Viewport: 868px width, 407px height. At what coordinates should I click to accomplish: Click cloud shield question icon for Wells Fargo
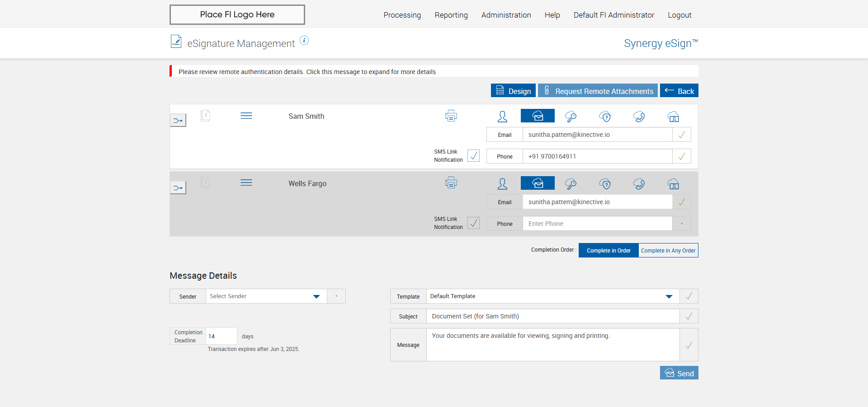[x=605, y=184]
